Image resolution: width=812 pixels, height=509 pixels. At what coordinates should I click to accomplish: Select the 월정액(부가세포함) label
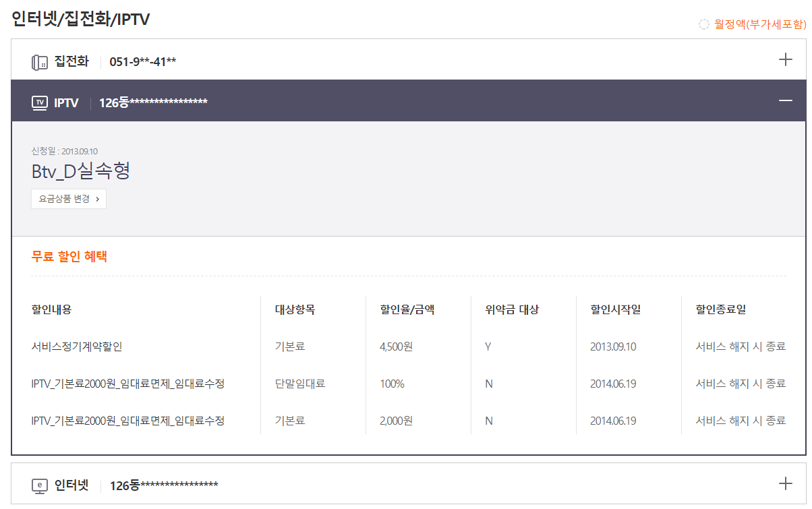760,24
